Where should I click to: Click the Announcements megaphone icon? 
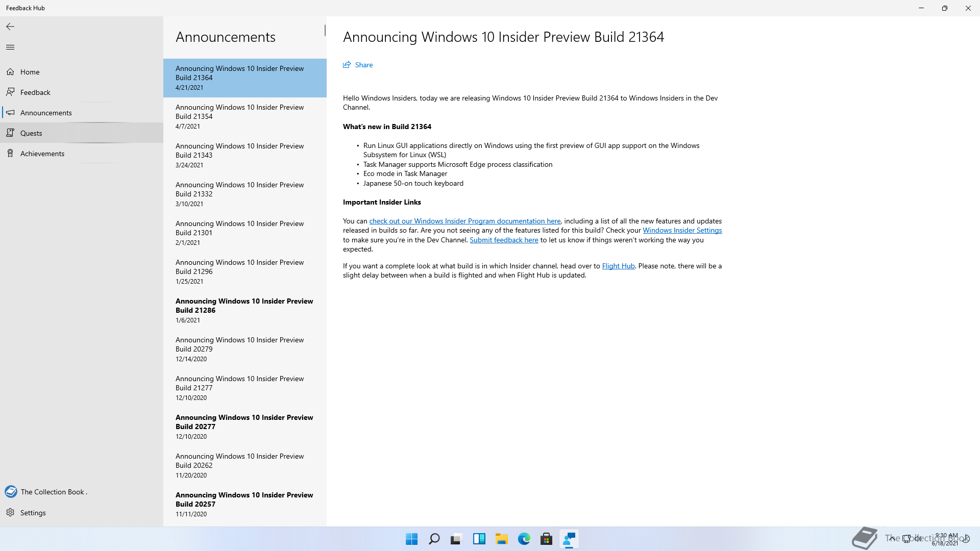pos(10,113)
